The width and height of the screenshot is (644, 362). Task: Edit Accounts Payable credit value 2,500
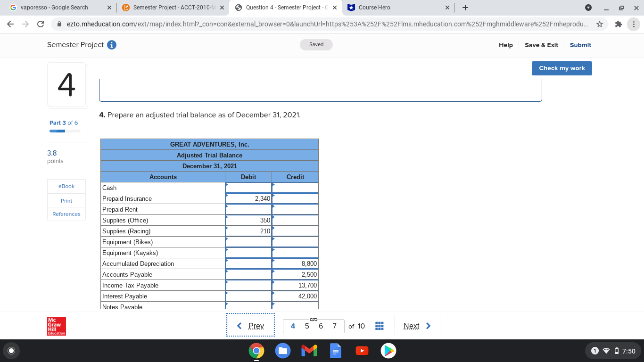coord(295,274)
